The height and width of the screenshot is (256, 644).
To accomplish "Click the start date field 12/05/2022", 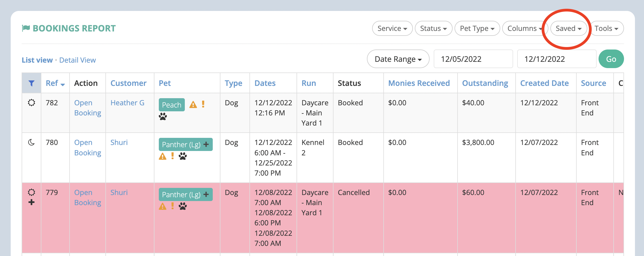I will (473, 59).
